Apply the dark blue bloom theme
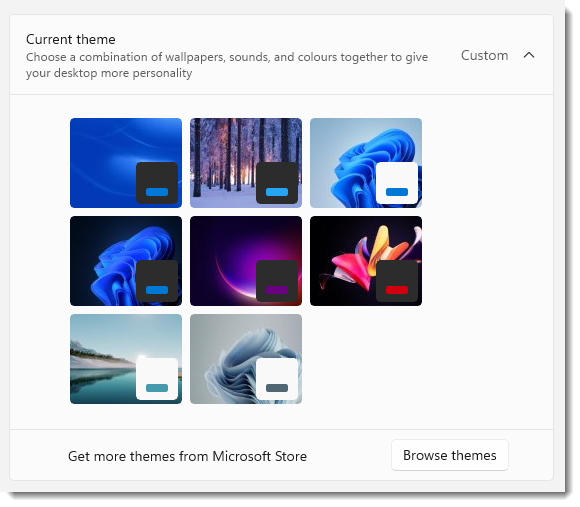 coord(126,261)
